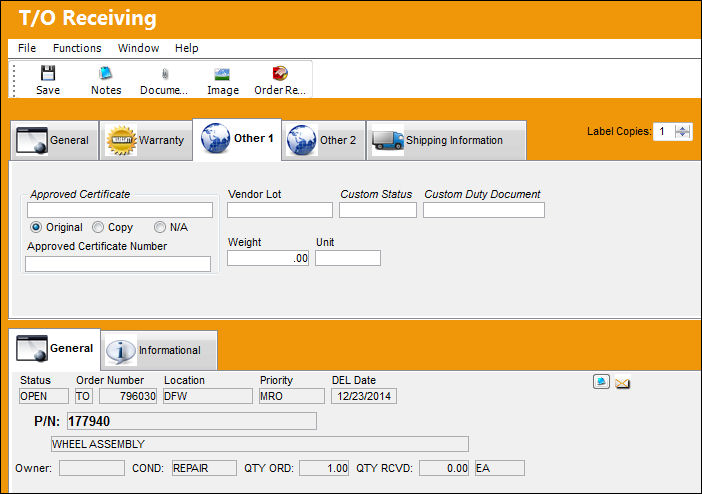Viewport: 702px width, 494px height.
Task: Switch to the Other 2 tab
Action: (324, 140)
